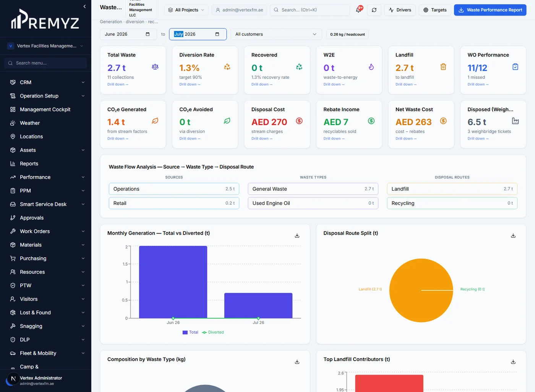
Task: Click the global Search (Ctrl+K) field
Action: tap(310, 10)
